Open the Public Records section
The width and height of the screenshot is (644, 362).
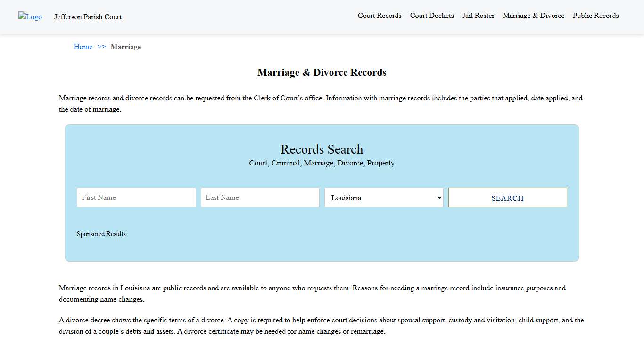(595, 16)
